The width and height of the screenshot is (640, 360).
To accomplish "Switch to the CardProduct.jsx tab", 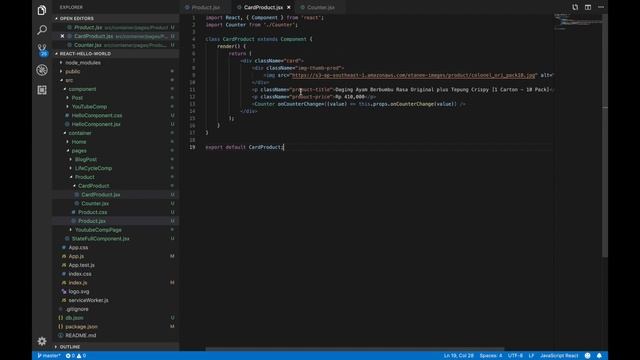I will tap(263, 7).
